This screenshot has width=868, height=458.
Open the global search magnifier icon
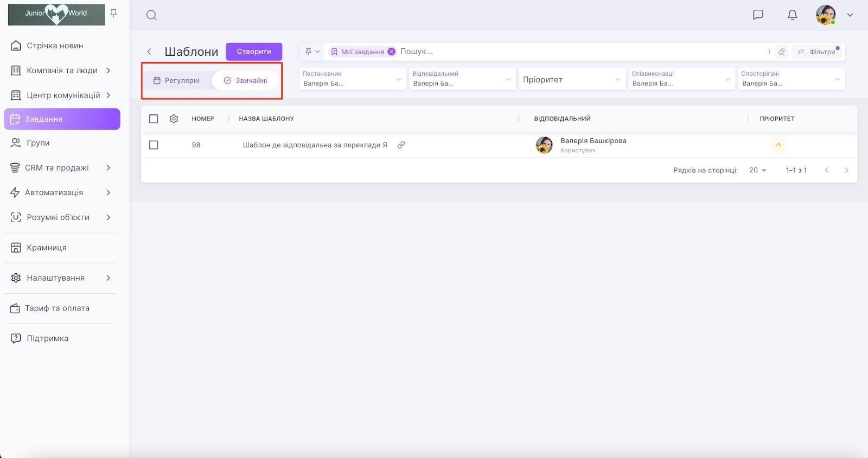click(151, 15)
